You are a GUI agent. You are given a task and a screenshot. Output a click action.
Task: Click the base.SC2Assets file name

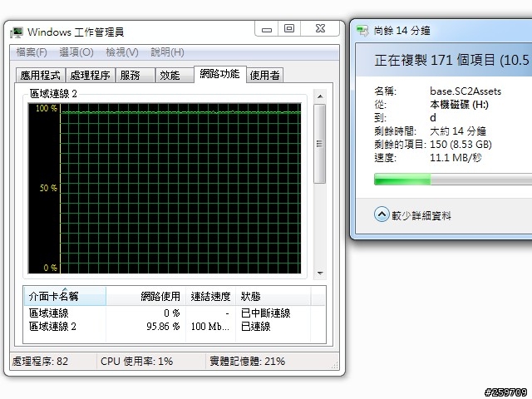click(x=465, y=91)
